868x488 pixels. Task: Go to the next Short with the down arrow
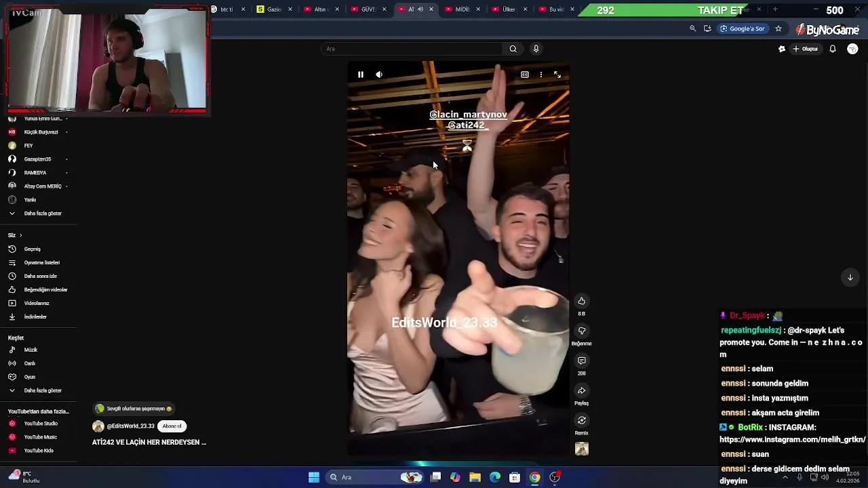(850, 277)
